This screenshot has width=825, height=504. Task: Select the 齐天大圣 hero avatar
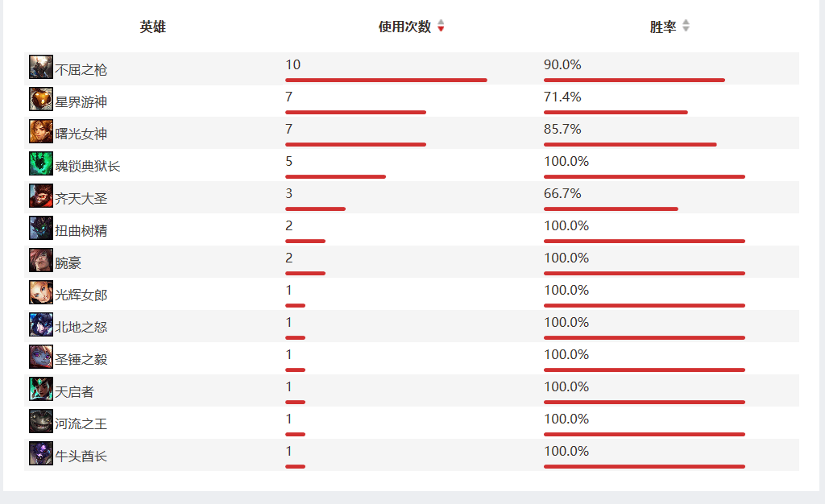click(x=41, y=196)
